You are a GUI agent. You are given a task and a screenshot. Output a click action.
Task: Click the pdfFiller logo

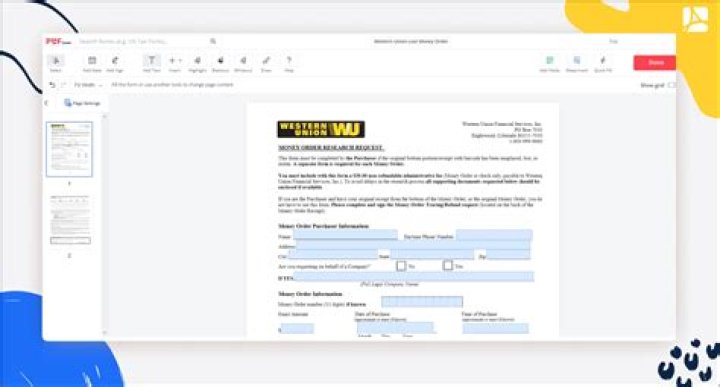point(58,41)
